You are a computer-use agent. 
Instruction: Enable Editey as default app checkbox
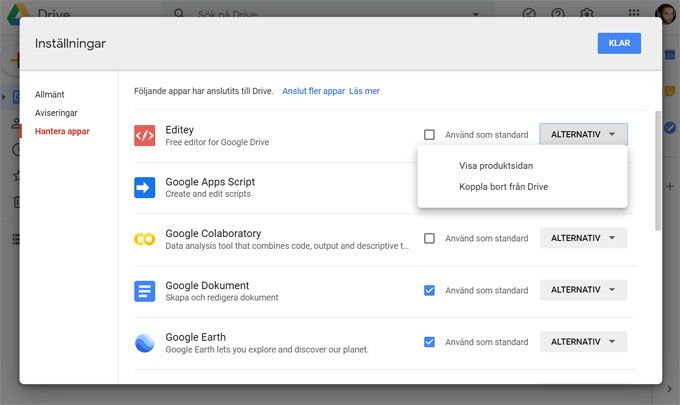point(429,135)
